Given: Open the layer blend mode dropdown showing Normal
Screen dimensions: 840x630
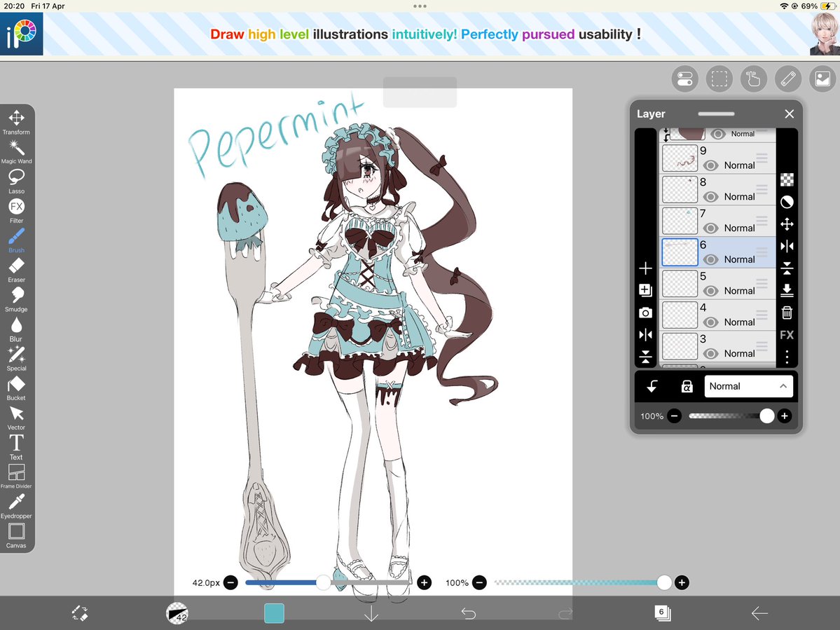Looking at the screenshot, I should 748,386.
